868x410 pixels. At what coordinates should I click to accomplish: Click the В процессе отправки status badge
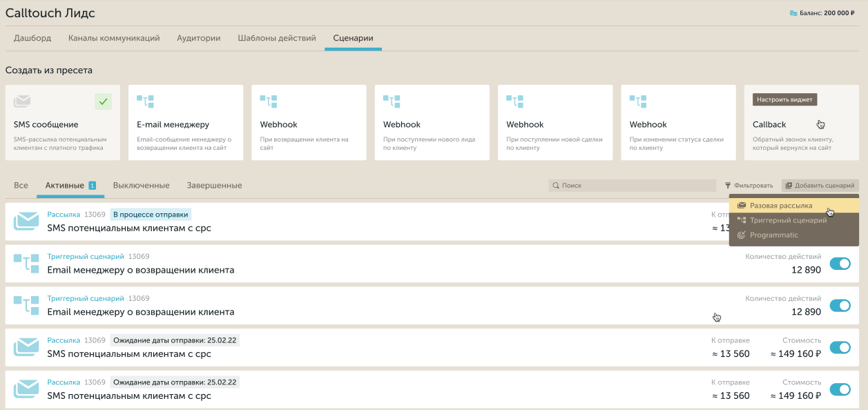151,215
